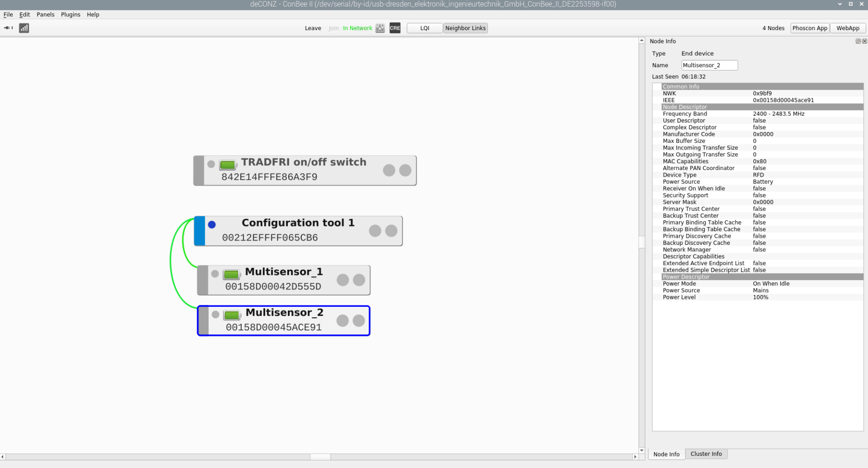This screenshot has width=868, height=468.
Task: Open the Help menu
Action: pyautogui.click(x=93, y=15)
